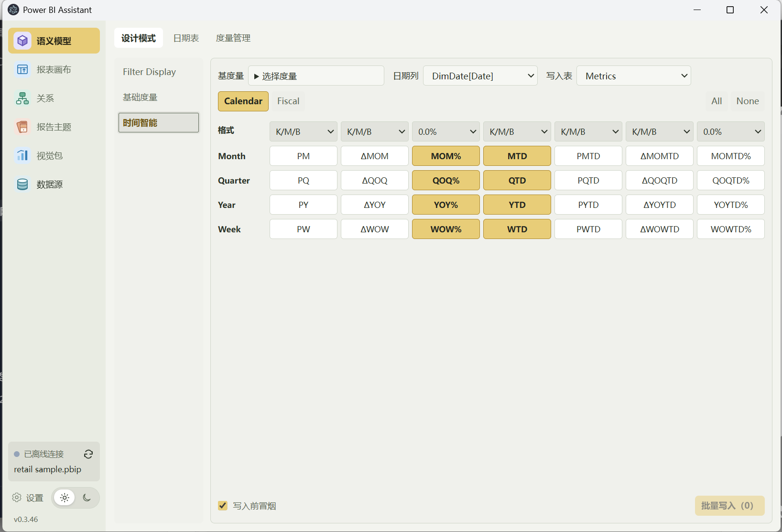Toggle the ΔWOWTD measure on or off

click(x=660, y=229)
